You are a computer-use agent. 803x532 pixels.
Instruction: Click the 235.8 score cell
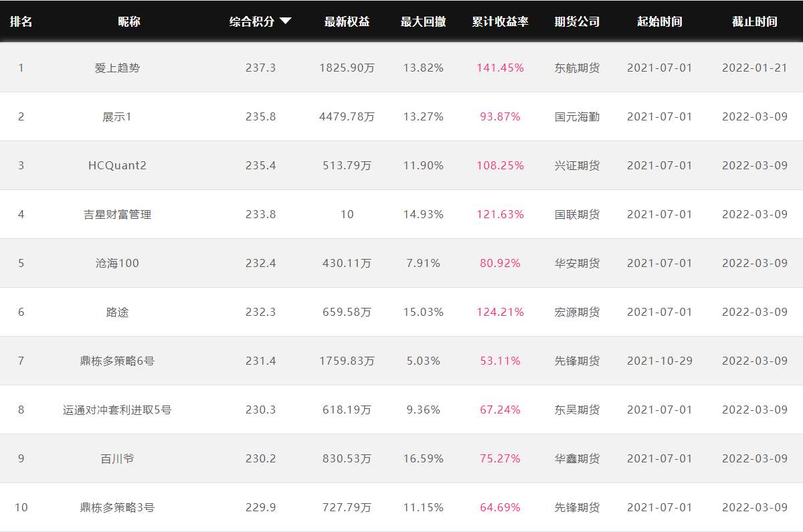coord(260,116)
